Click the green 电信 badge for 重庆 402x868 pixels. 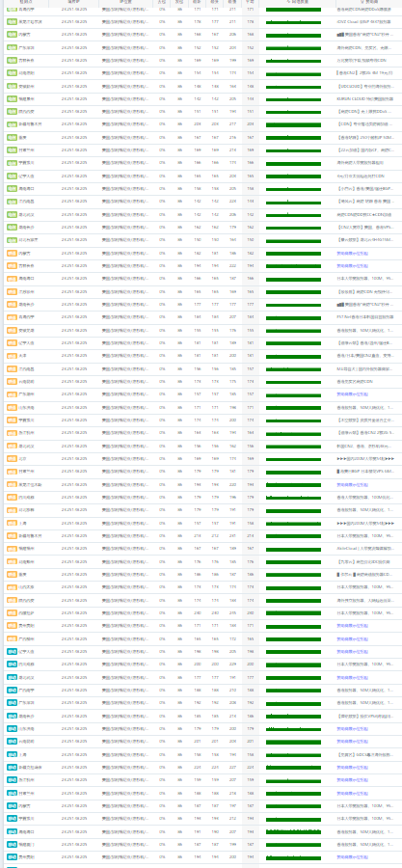coord(12,137)
